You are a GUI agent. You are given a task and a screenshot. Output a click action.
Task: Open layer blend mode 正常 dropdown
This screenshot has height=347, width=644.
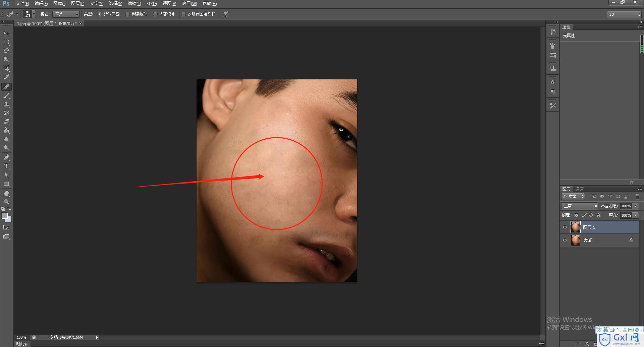tap(580, 206)
